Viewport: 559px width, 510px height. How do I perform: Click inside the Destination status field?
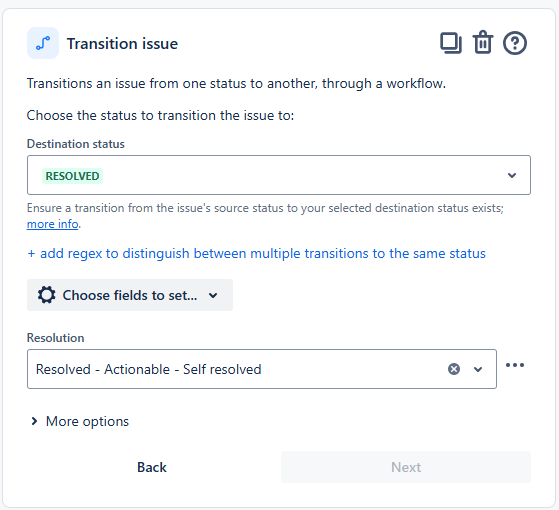[279, 175]
